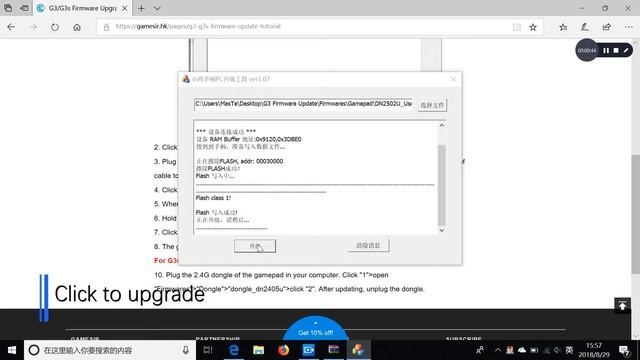This screenshot has height=360, width=640.
Task: Check the battery status icon
Action: point(534,350)
